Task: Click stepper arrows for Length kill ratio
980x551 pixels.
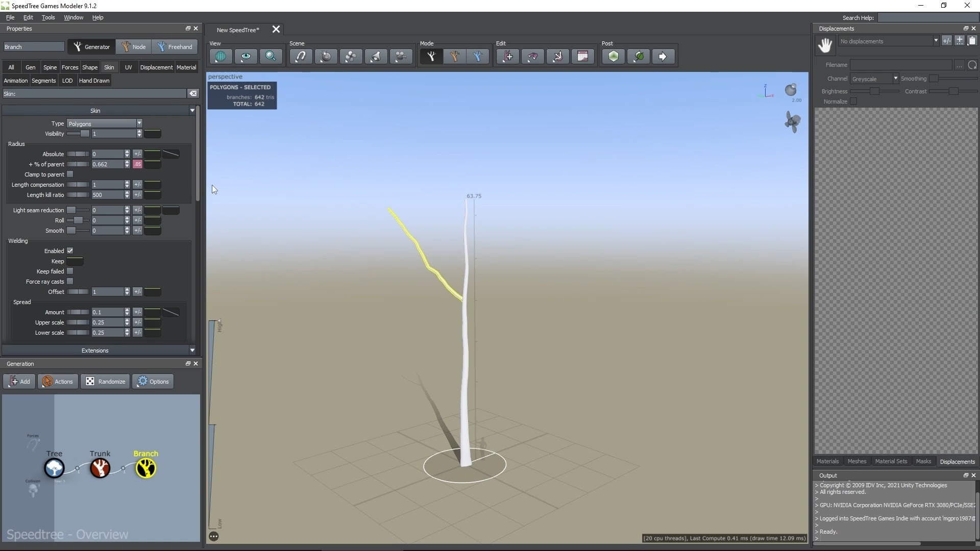Action: [127, 195]
